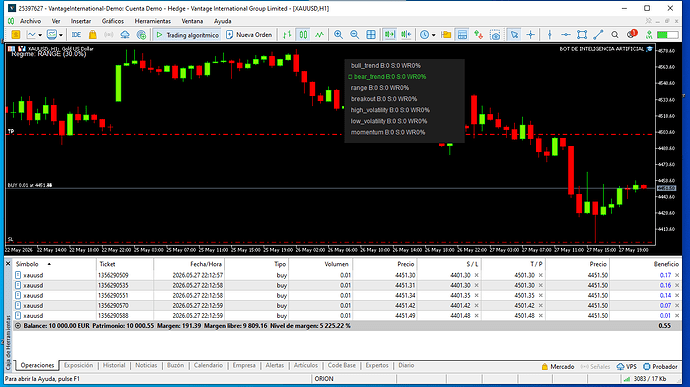This screenshot has width=690, height=387.
Task: Open the Signals toolbar icon
Action: [x=109, y=34]
